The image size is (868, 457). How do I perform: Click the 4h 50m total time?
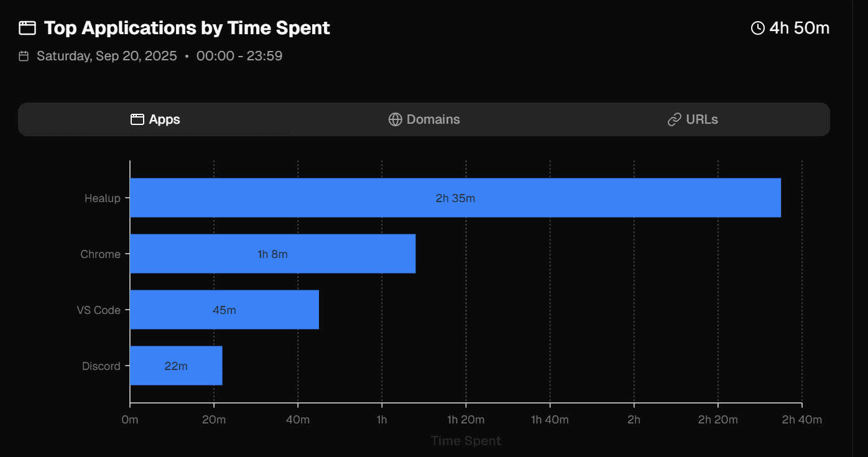799,28
